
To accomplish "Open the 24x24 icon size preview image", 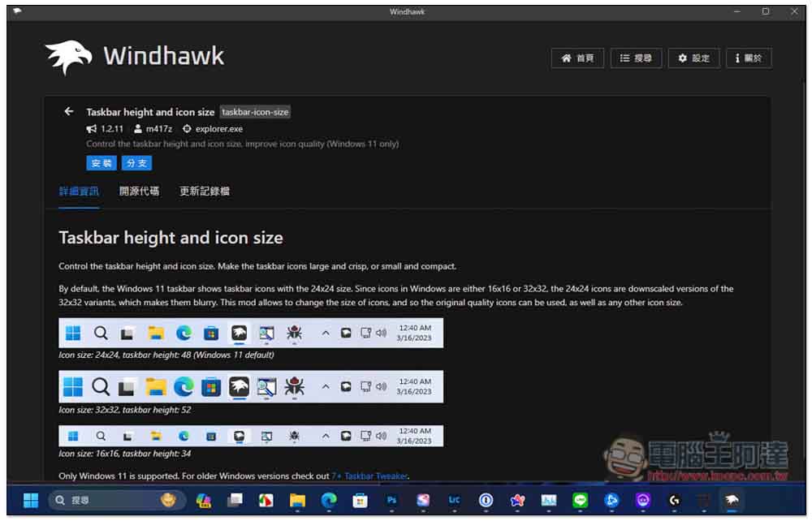I will click(251, 333).
